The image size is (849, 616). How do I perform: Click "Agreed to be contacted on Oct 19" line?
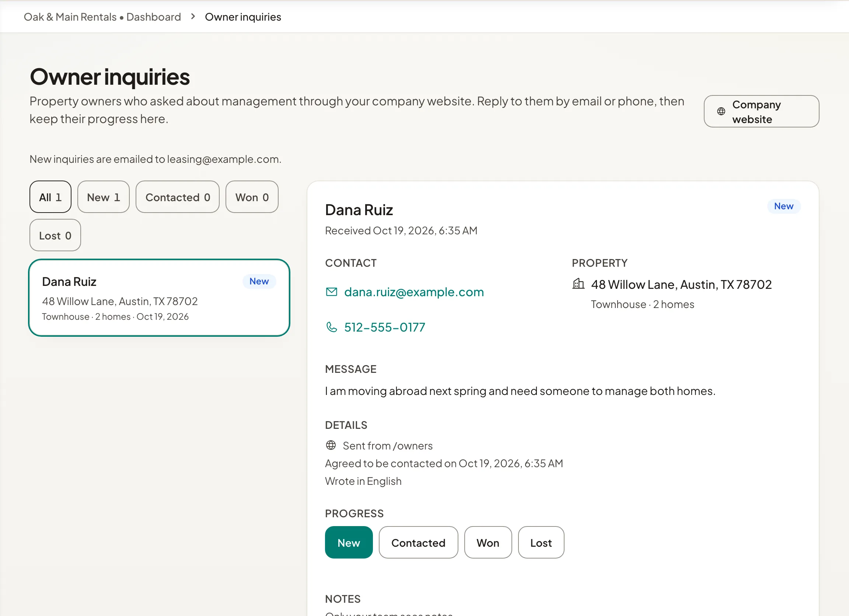pos(444,463)
